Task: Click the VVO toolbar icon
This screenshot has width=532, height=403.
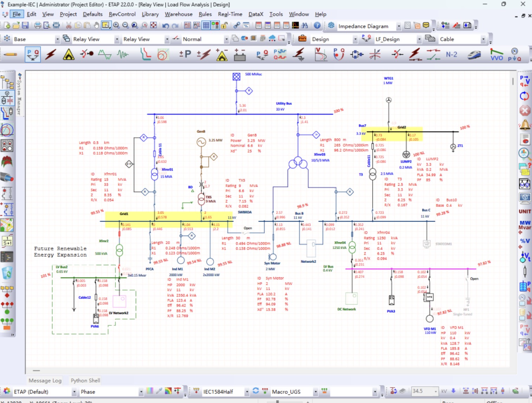Action: pyautogui.click(x=497, y=55)
